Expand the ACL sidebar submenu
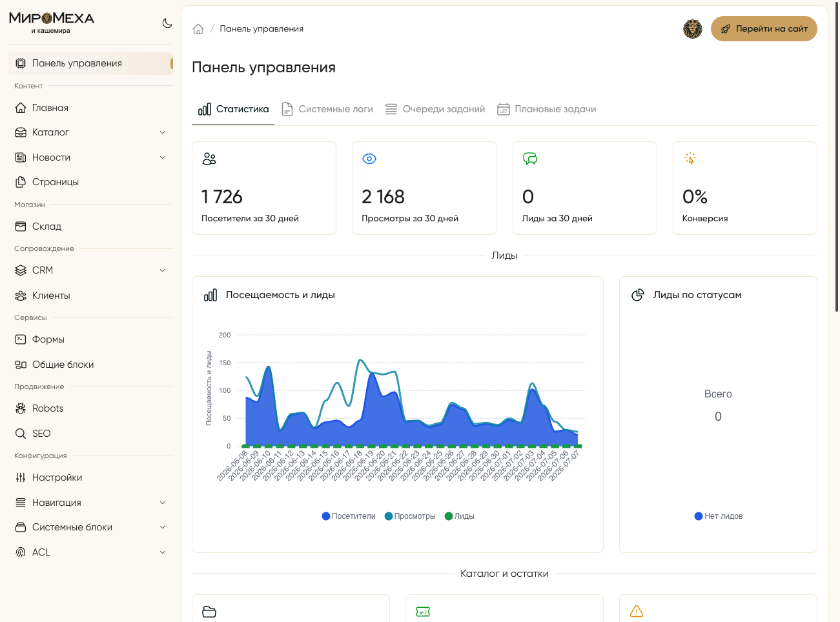 (x=163, y=552)
